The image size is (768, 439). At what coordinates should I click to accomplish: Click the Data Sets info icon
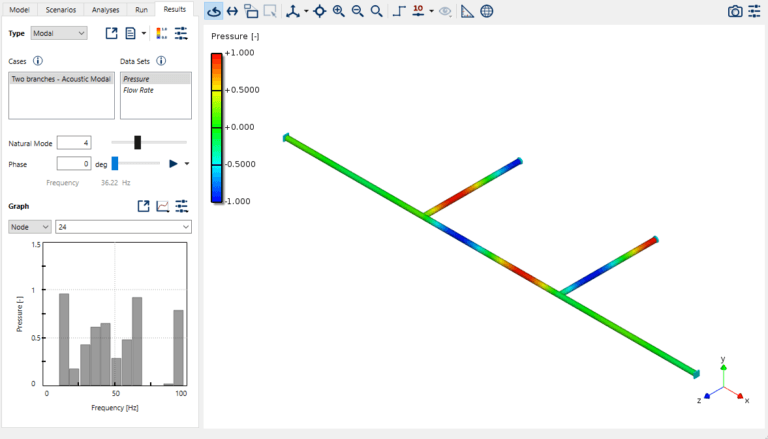point(161,61)
